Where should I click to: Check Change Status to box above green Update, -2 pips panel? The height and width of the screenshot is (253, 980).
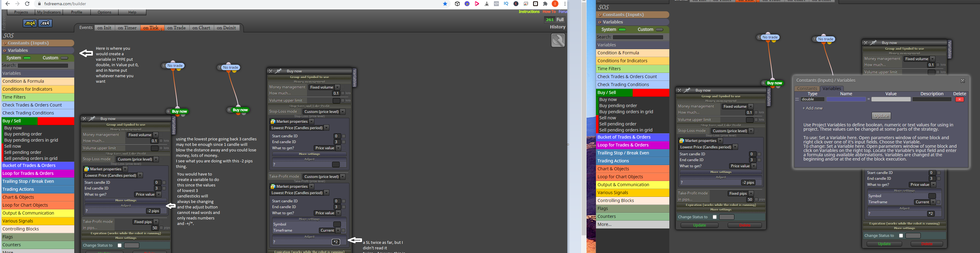(715, 217)
